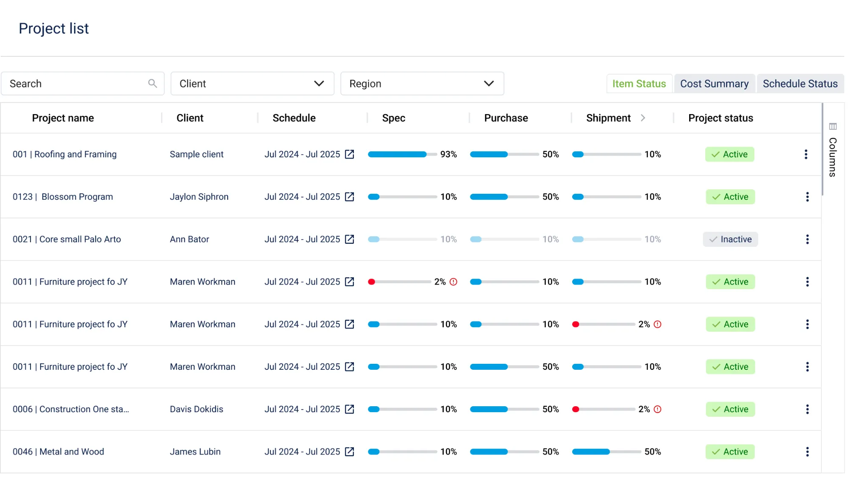Switch to the Schedule Status tab
The image size is (868, 480).
(800, 84)
